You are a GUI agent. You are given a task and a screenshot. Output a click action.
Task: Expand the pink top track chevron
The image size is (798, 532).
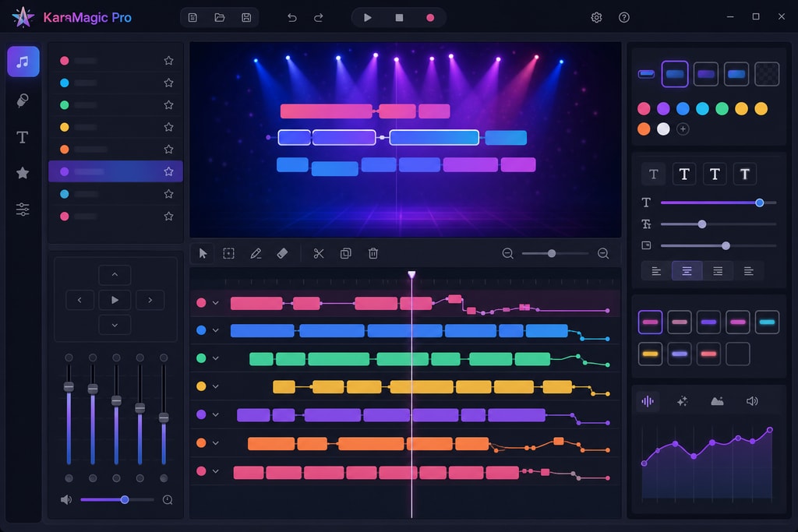click(215, 303)
